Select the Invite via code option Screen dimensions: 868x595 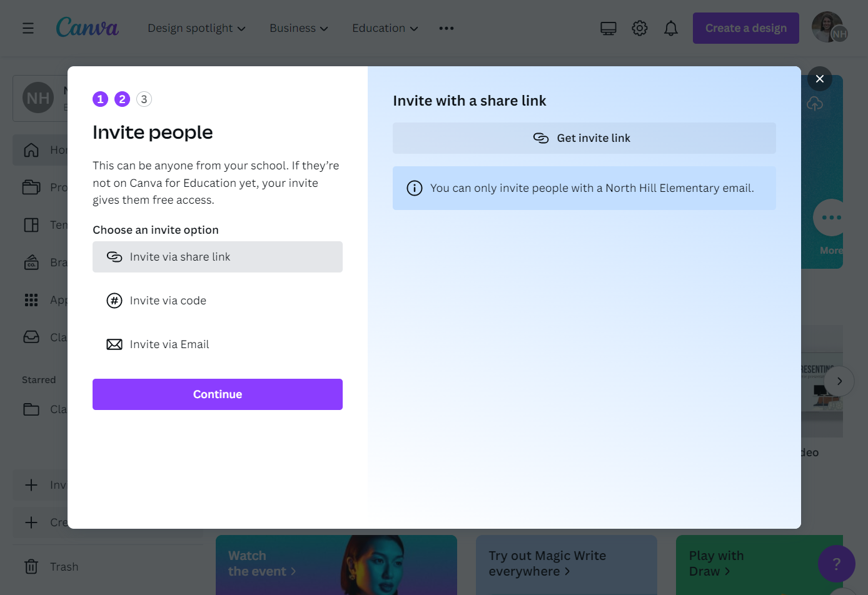tap(218, 301)
